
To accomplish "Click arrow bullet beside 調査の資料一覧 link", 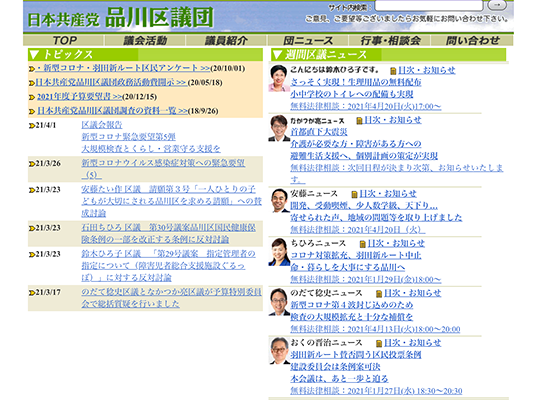I will click(x=32, y=111).
